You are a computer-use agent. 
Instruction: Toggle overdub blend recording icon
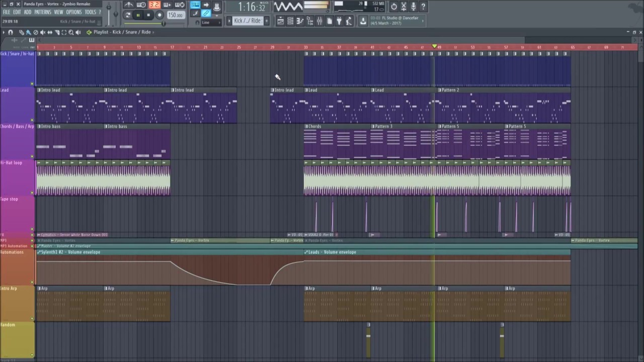pyautogui.click(x=167, y=5)
